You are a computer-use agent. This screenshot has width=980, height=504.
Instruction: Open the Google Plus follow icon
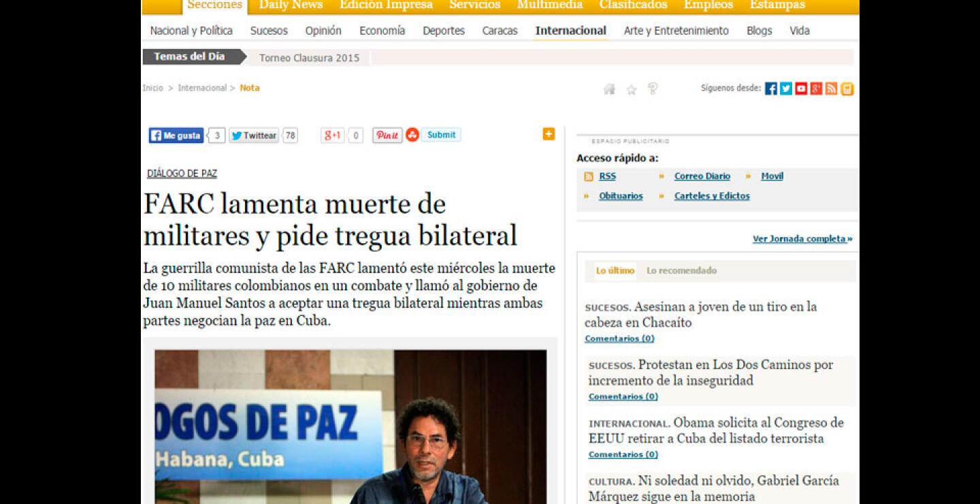click(816, 89)
